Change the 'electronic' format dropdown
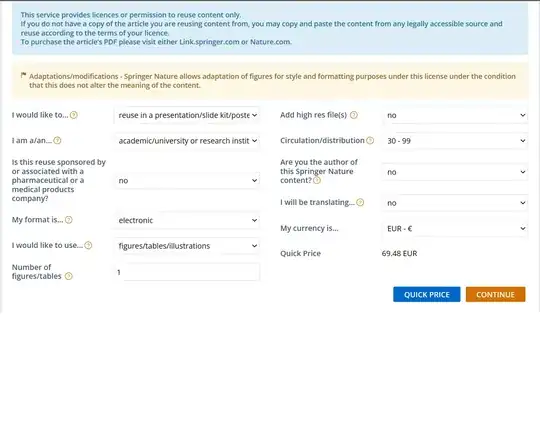This screenshot has width=540, height=422. 187,220
